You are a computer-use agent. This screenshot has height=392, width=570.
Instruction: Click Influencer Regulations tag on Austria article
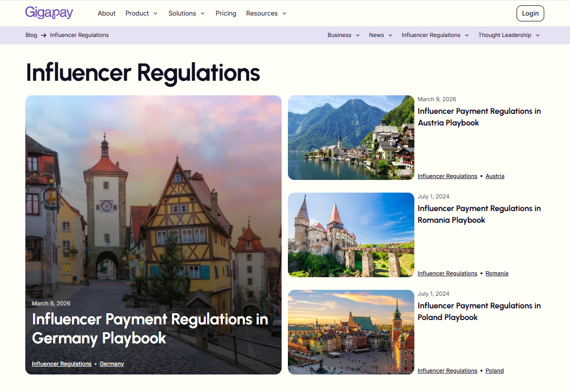click(447, 176)
